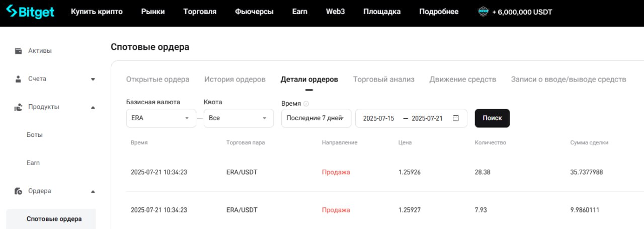Open the calendar icon in date range field
This screenshot has height=229, width=644.
(456, 118)
